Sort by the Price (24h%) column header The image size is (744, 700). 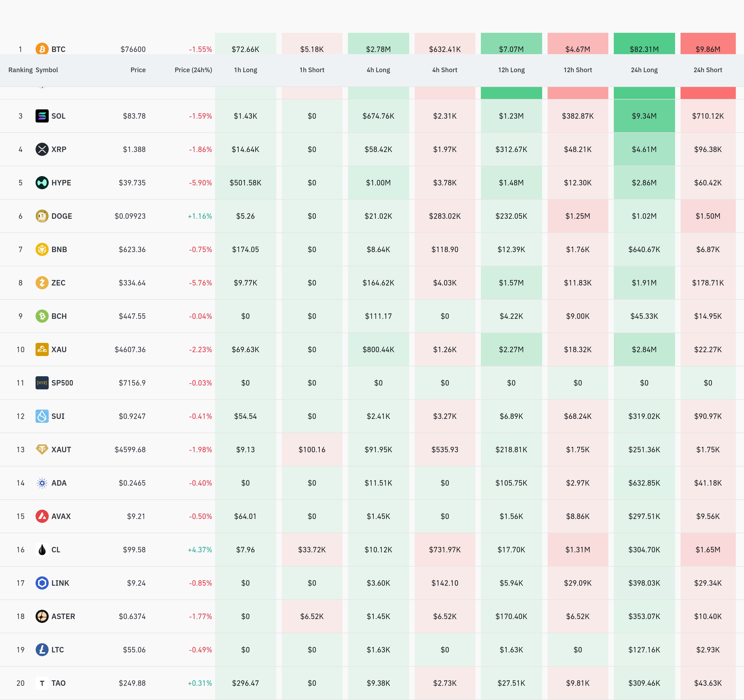[x=193, y=70]
